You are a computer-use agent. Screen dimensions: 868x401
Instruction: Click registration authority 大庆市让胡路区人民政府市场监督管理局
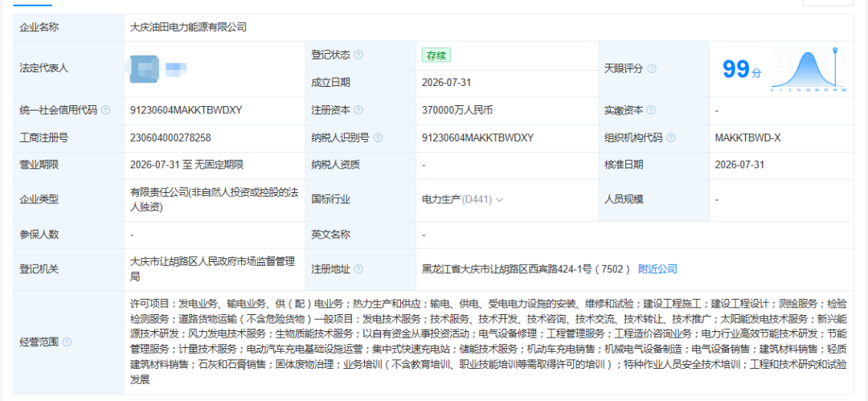point(212,268)
